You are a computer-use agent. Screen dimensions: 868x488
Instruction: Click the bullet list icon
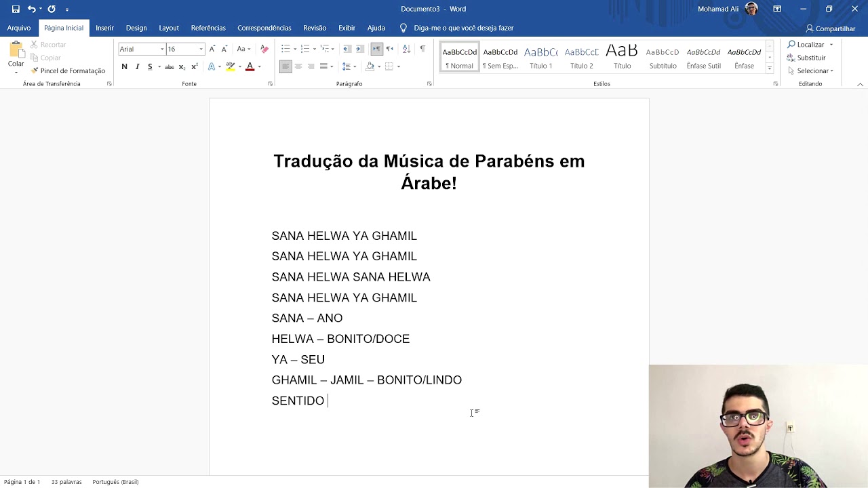coord(285,49)
